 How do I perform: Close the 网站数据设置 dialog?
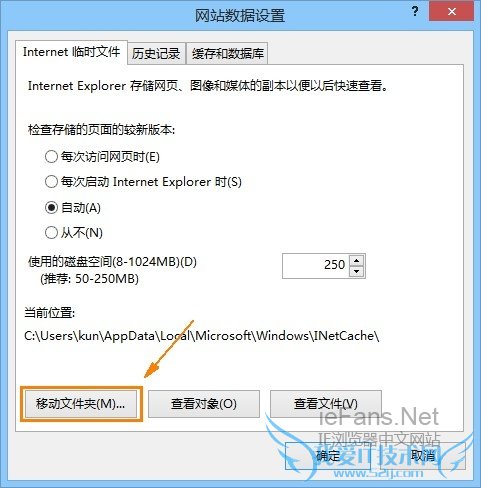pyautogui.click(x=452, y=12)
